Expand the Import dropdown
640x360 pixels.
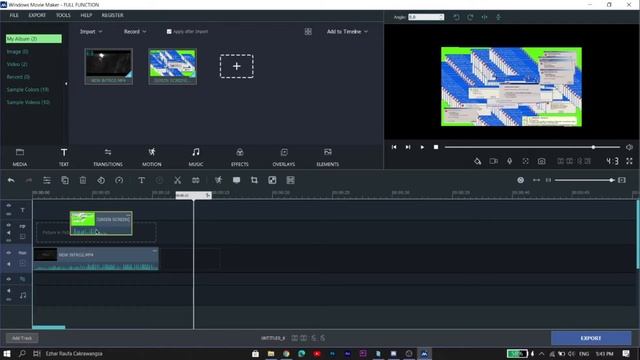click(x=91, y=31)
